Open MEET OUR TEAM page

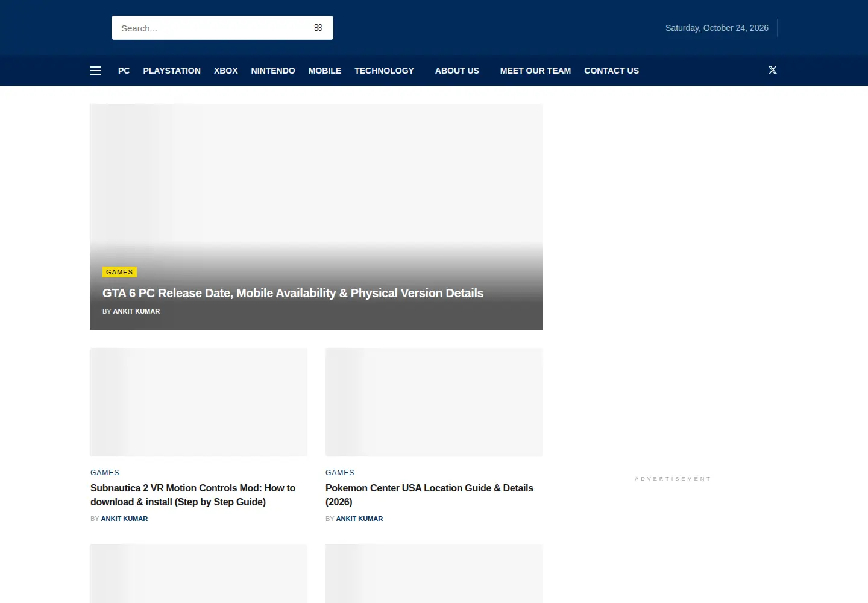535,71
